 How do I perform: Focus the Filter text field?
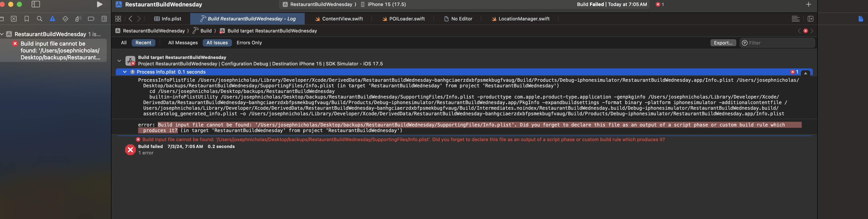tap(777, 43)
